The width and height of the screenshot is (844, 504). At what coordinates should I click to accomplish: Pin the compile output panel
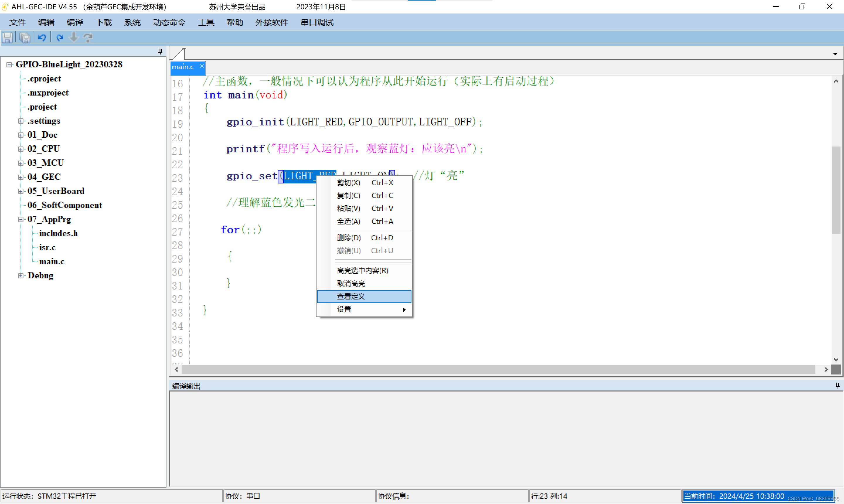click(838, 385)
